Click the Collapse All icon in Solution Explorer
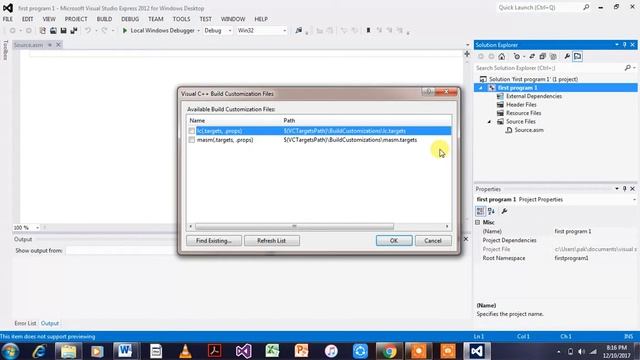The width and height of the screenshot is (640, 360). click(542, 57)
